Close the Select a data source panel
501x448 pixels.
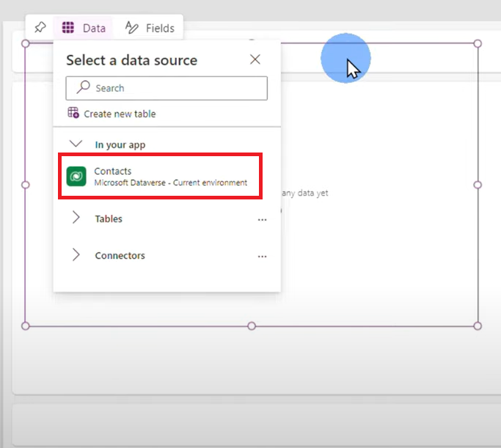255,59
